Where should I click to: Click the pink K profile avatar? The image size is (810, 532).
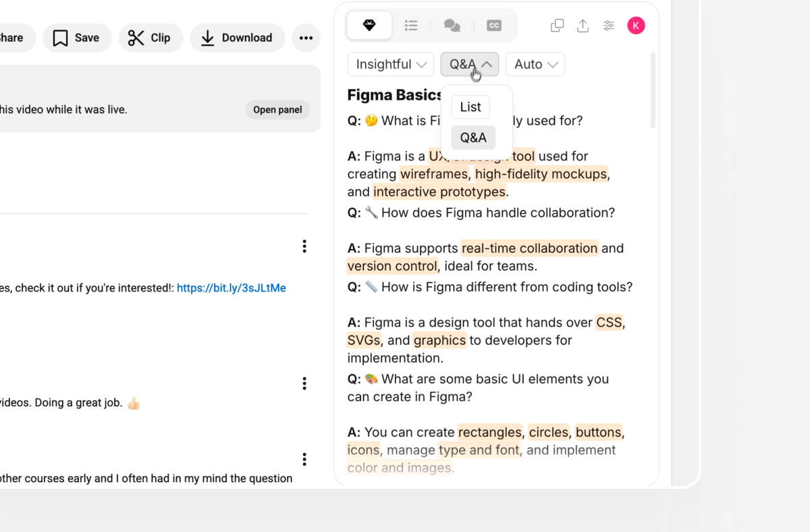pyautogui.click(x=636, y=26)
